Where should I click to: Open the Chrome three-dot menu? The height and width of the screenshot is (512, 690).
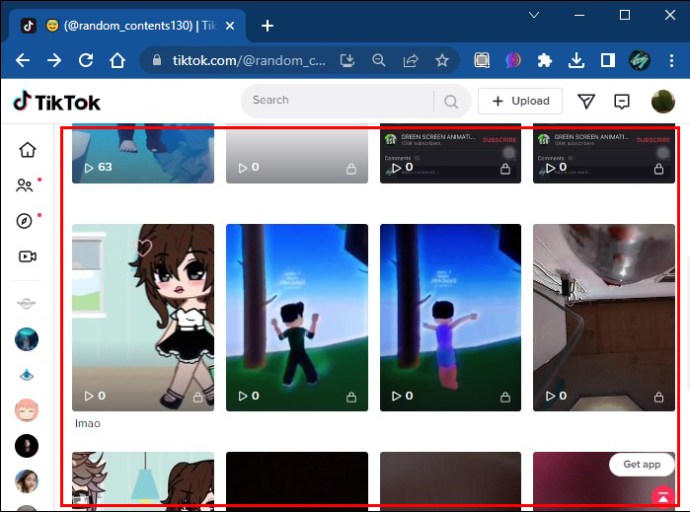tap(672, 60)
